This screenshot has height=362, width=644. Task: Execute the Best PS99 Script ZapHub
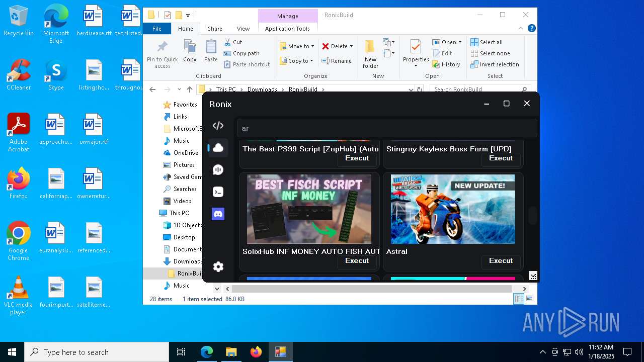(x=357, y=158)
